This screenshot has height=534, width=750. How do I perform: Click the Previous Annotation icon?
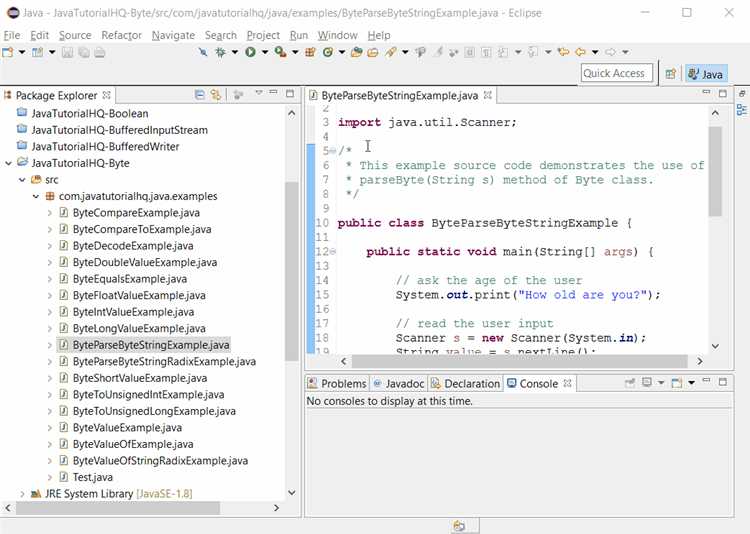coord(533,52)
